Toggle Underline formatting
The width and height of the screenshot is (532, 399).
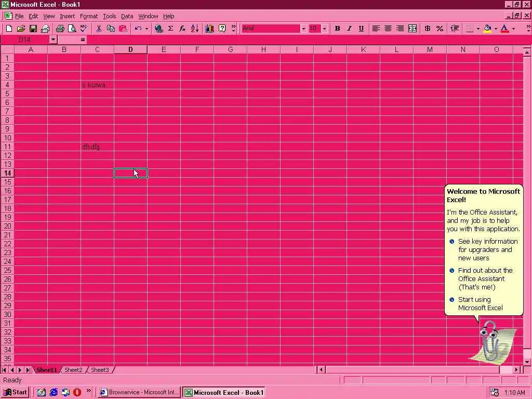pos(361,29)
